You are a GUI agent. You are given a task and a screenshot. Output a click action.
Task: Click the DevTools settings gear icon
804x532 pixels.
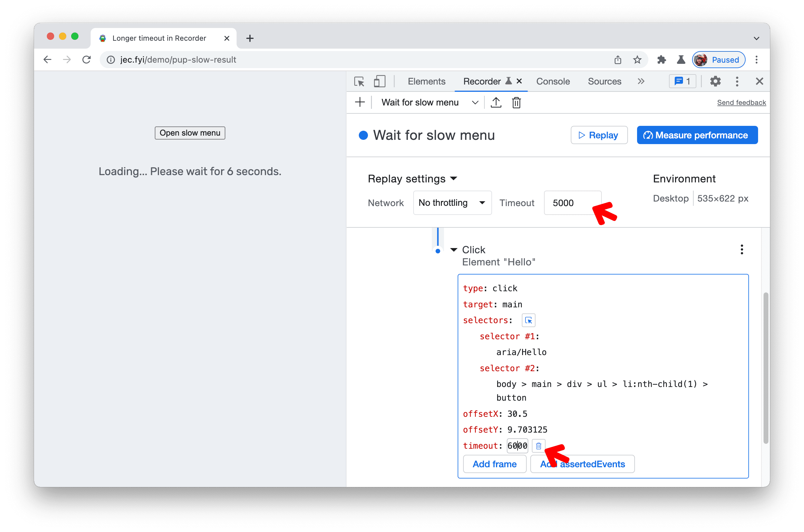716,81
